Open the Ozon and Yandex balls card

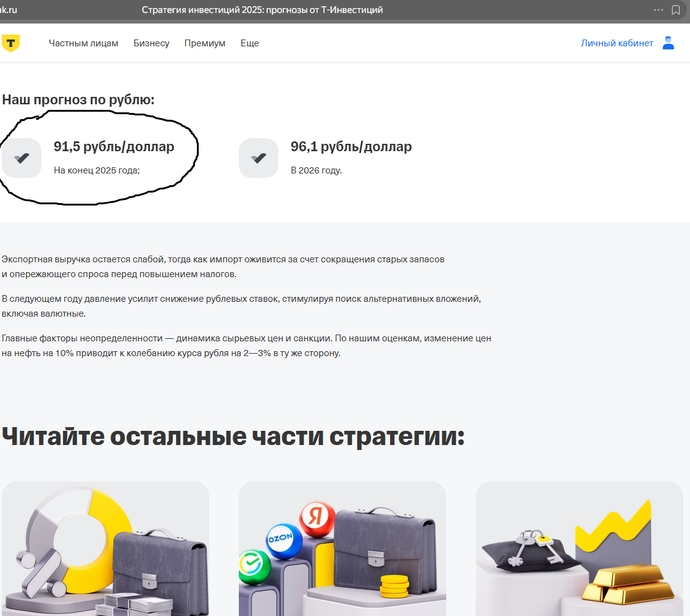(343, 549)
